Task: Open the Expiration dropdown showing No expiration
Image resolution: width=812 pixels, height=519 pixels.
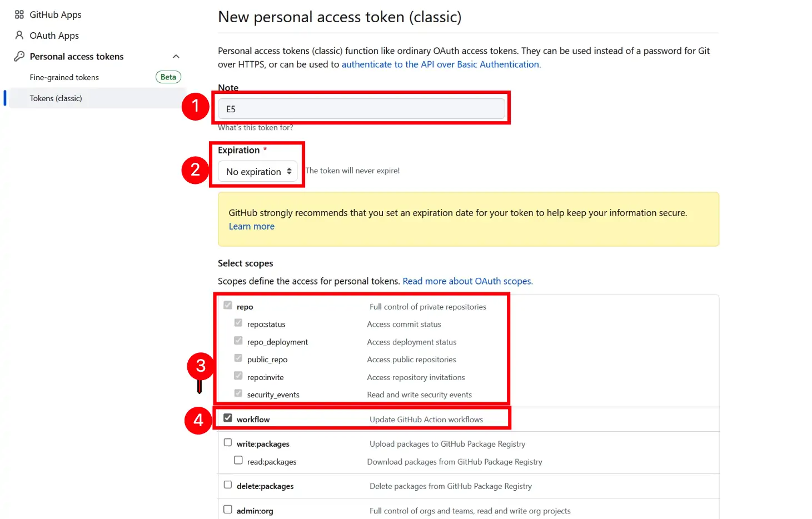Action: (x=257, y=172)
